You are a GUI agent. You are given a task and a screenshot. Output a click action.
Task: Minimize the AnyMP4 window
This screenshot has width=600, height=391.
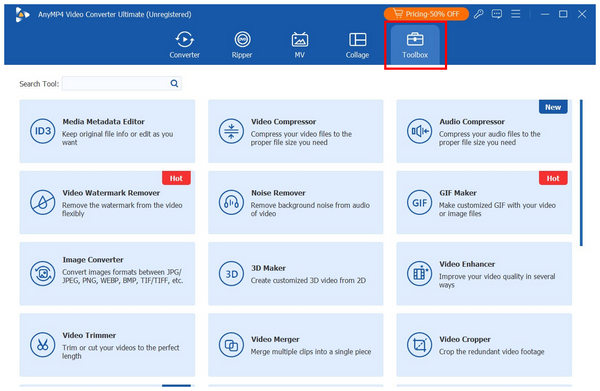pyautogui.click(x=545, y=14)
